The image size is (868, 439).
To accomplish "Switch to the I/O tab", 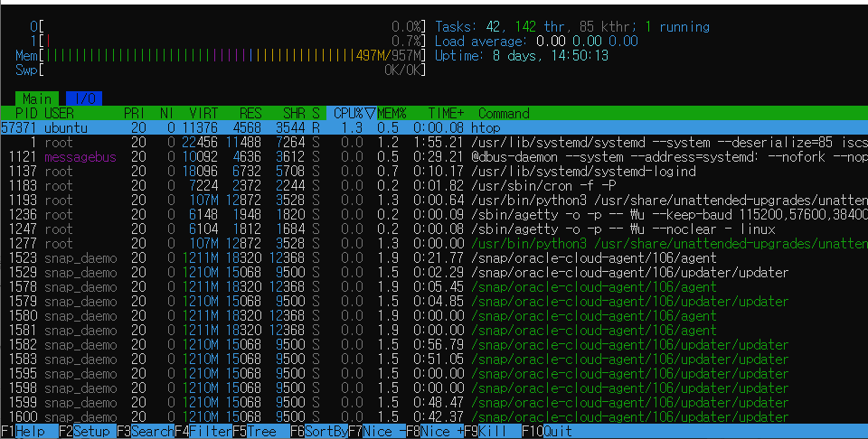I will [83, 98].
